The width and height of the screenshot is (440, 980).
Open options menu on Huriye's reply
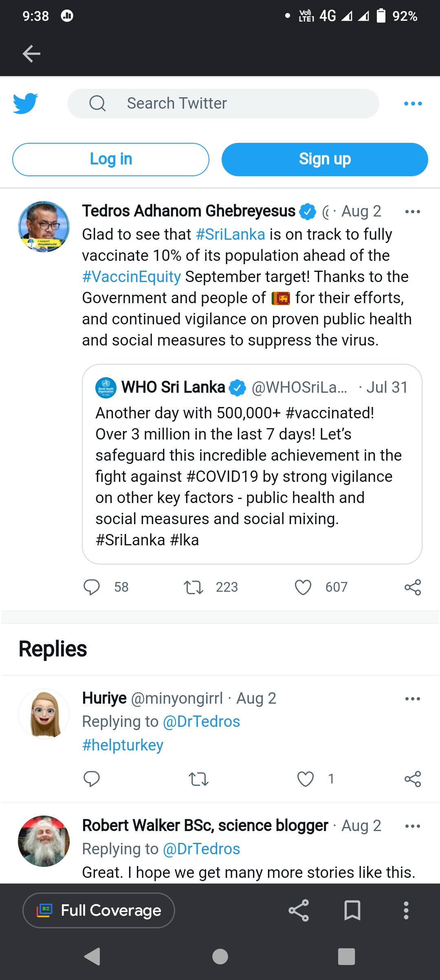click(x=413, y=699)
